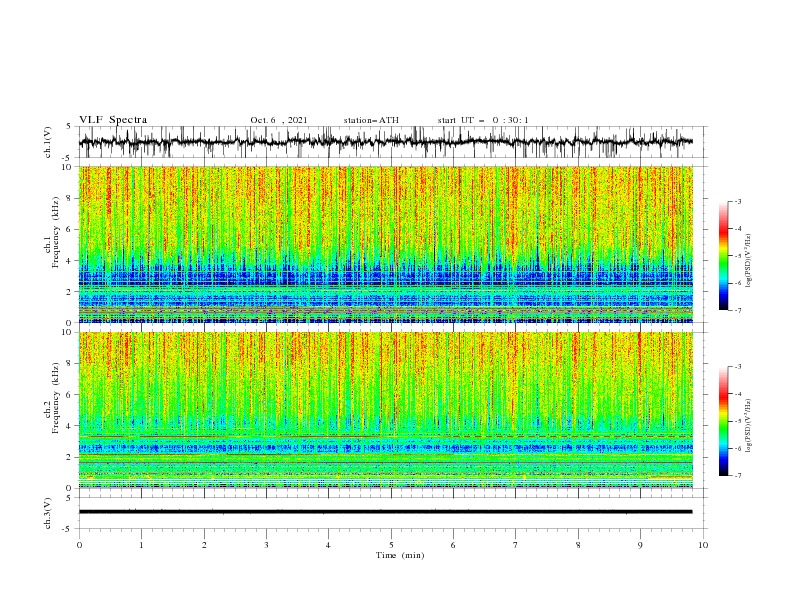The image size is (792, 612).
Task: Click the "6" kHz tick on ch.2 spectrogram
Action: point(70,394)
